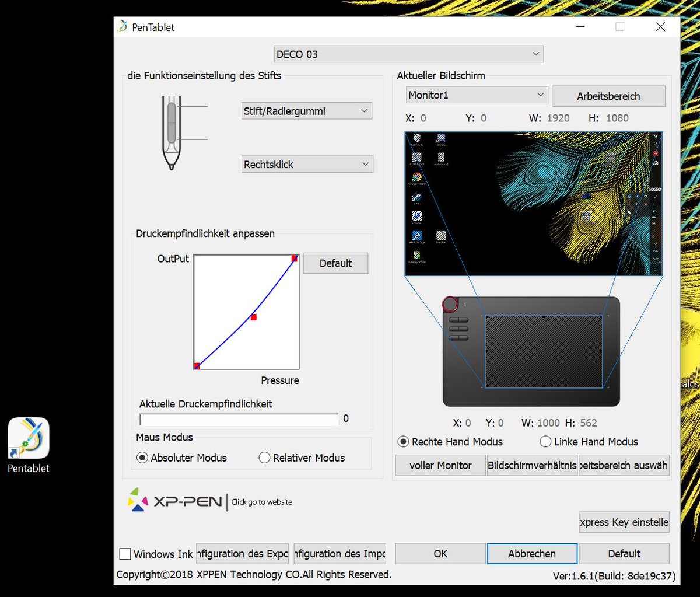700x597 pixels.
Task: Click the Arbeitsbereich button
Action: (608, 96)
